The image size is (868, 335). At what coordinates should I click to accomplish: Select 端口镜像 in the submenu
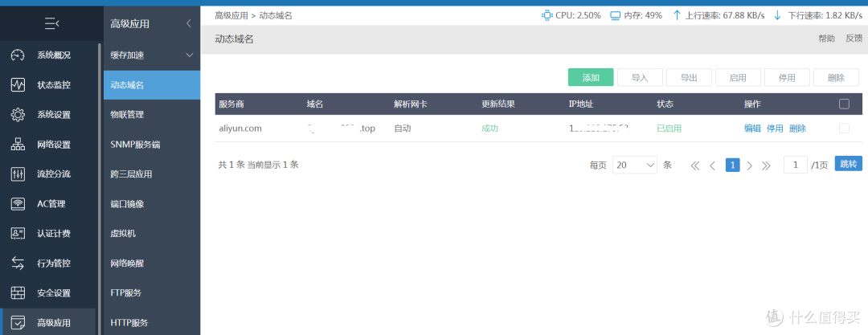tap(127, 204)
